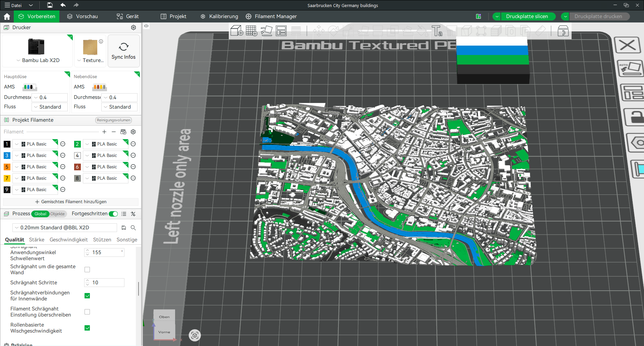Click the save process preset icon
Viewport: 644px width, 346px height.
coord(124,228)
